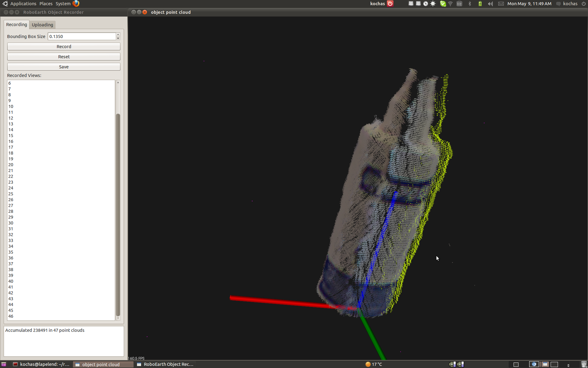Screen dimensions: 588x368
Task: Open the session power menu icon
Action: pyautogui.click(x=584, y=4)
